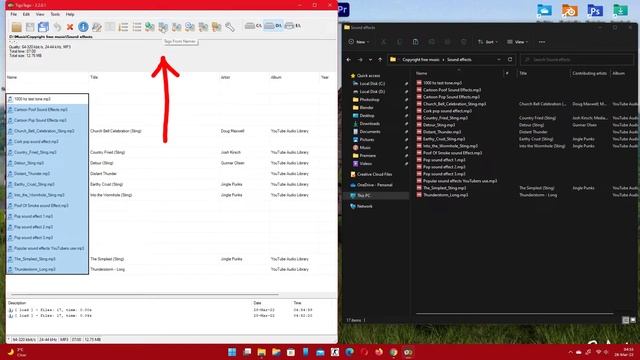Select drive D: in the toolbar
This screenshot has height=360, width=640.
pos(273,26)
